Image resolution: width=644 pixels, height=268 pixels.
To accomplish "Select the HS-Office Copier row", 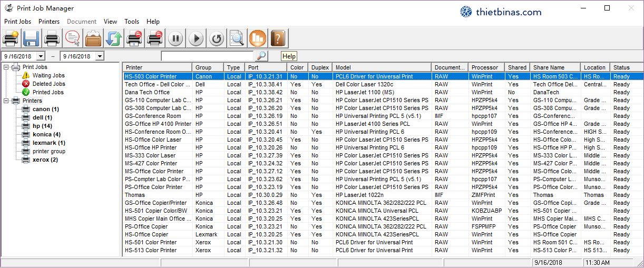I will pos(383,234).
